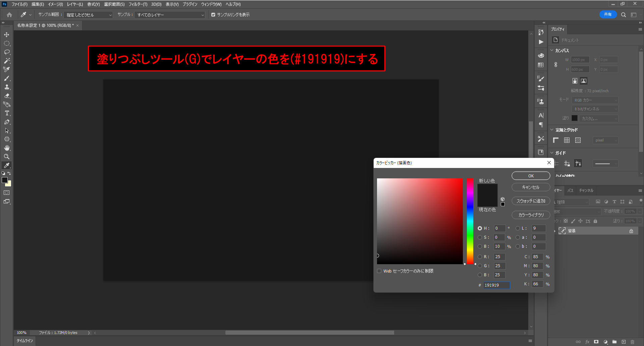Open the サンプル すべてのレイヤー dropdown
Viewport: 644px width, 346px height.
click(170, 15)
